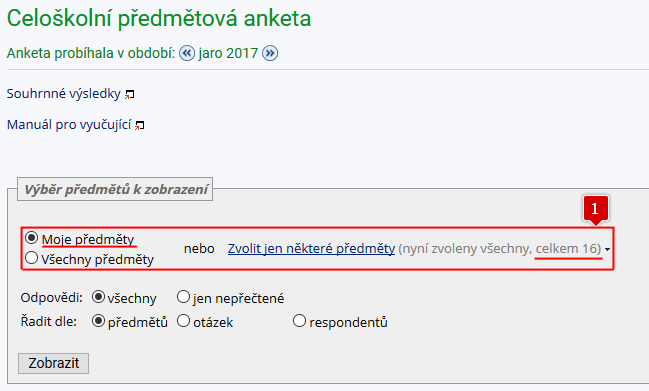Click the Celoškolní předmětová anketa heading
This screenshot has width=649, height=391.
pyautogui.click(x=159, y=19)
